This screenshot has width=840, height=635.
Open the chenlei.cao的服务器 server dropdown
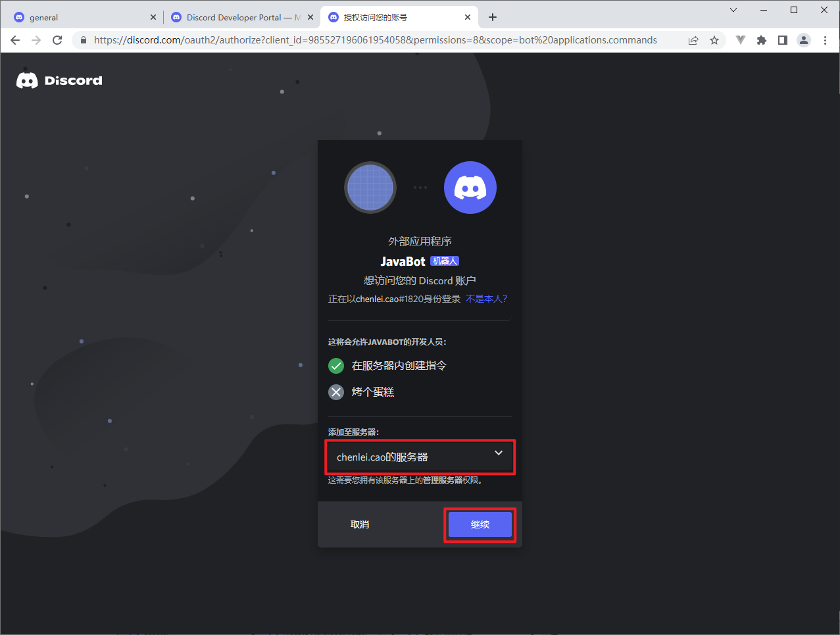tap(420, 457)
